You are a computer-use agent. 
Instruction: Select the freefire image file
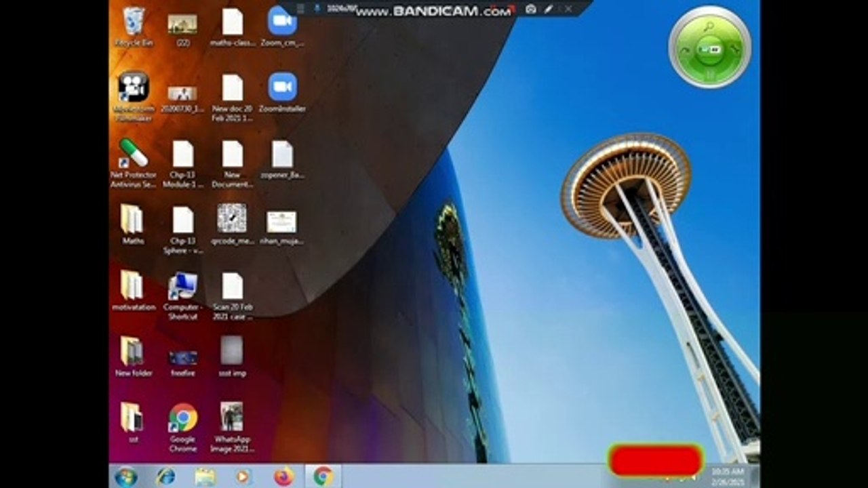tap(183, 362)
